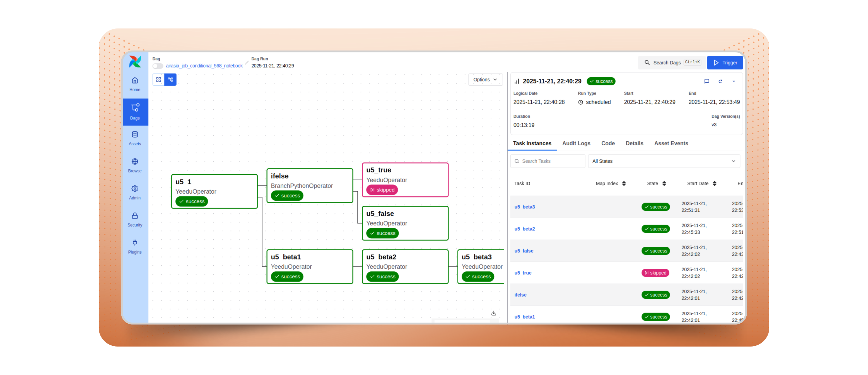Open the Options dropdown above the graph
Screen dimensions: 868x375
point(485,80)
